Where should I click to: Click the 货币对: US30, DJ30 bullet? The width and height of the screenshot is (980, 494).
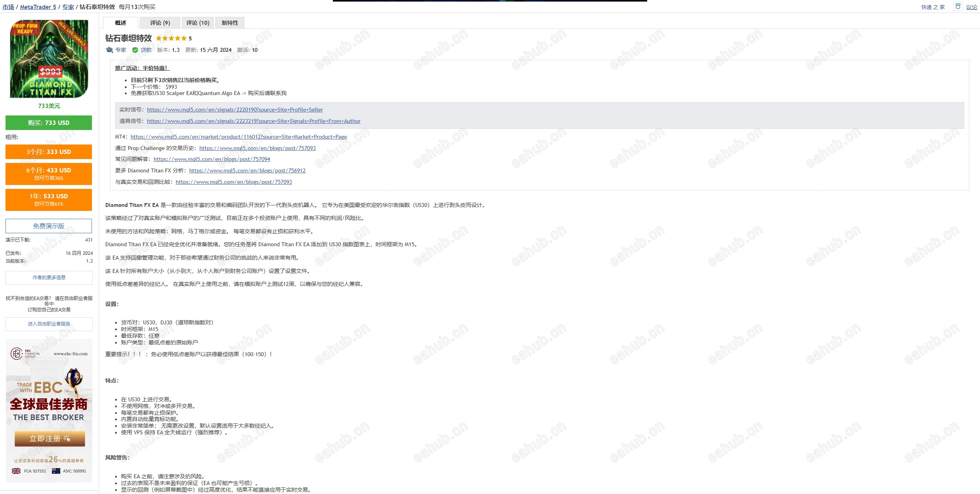tap(167, 322)
